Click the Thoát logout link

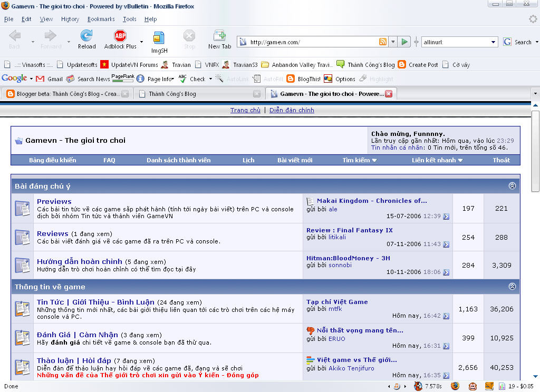tap(501, 160)
